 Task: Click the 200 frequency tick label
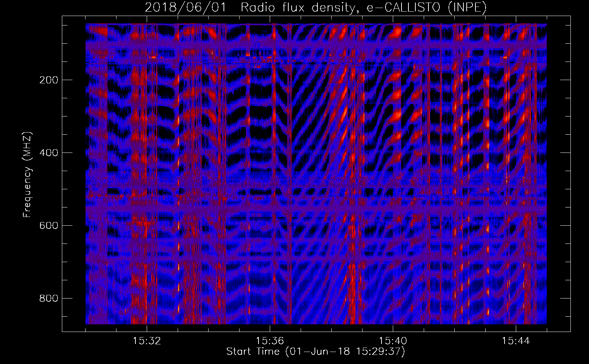click(x=48, y=80)
